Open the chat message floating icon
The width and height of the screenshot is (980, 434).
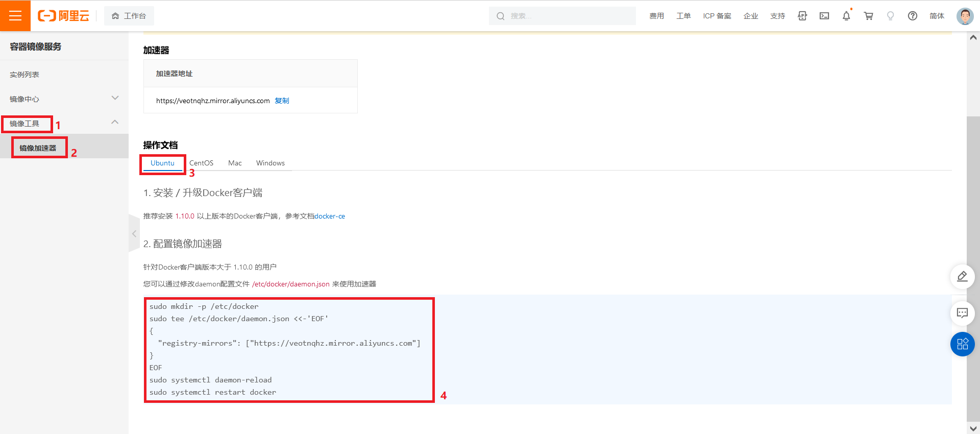tap(963, 313)
